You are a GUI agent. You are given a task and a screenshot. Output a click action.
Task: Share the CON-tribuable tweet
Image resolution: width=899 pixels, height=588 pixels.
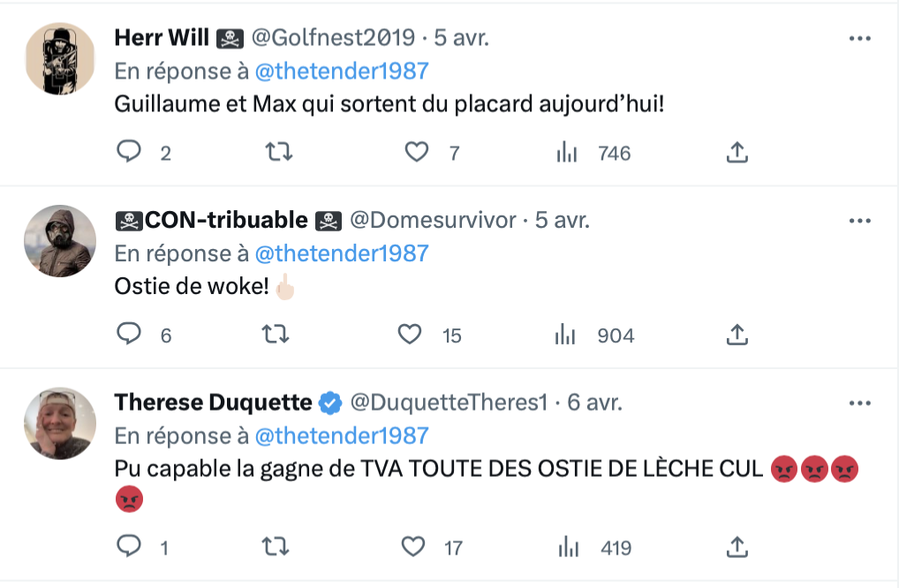point(737,334)
